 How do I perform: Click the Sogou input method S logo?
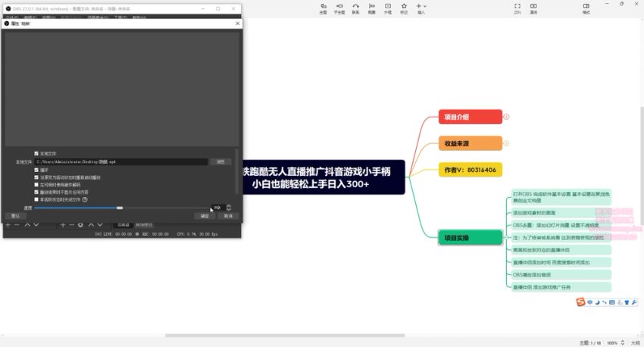pyautogui.click(x=580, y=303)
